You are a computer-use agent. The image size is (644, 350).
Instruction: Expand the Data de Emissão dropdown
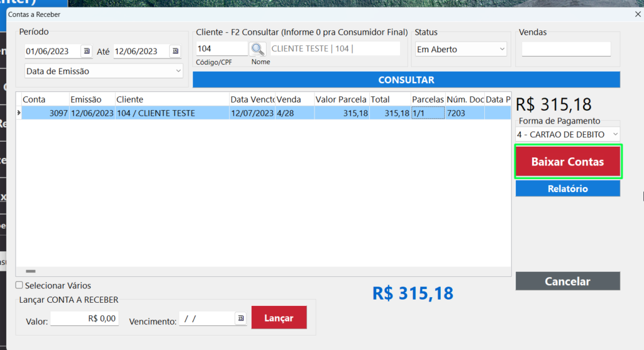tap(179, 71)
